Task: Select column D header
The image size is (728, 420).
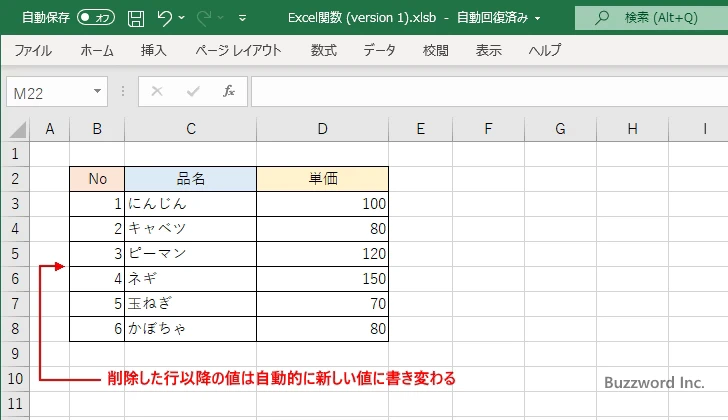Action: 323,129
